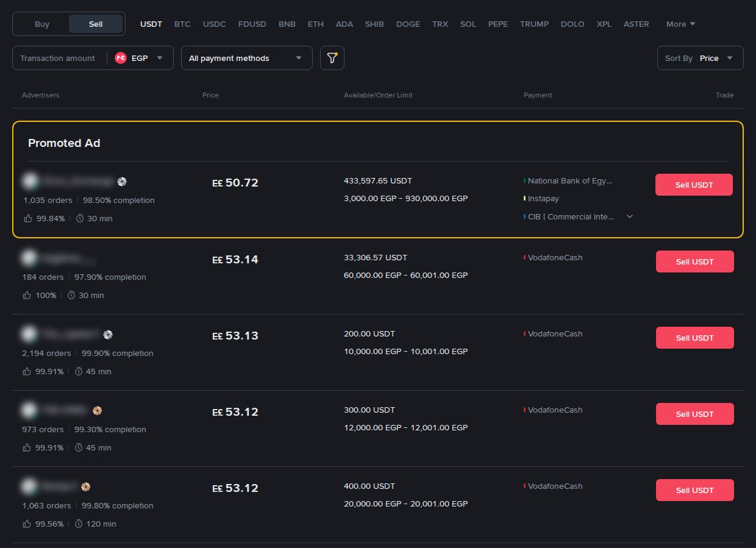
Task: Click the E£ 50.72 price value
Action: click(x=235, y=183)
